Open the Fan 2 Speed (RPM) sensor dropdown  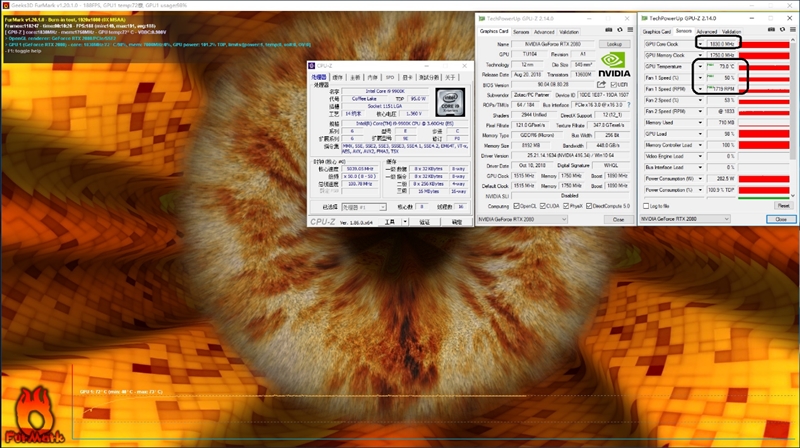point(700,111)
